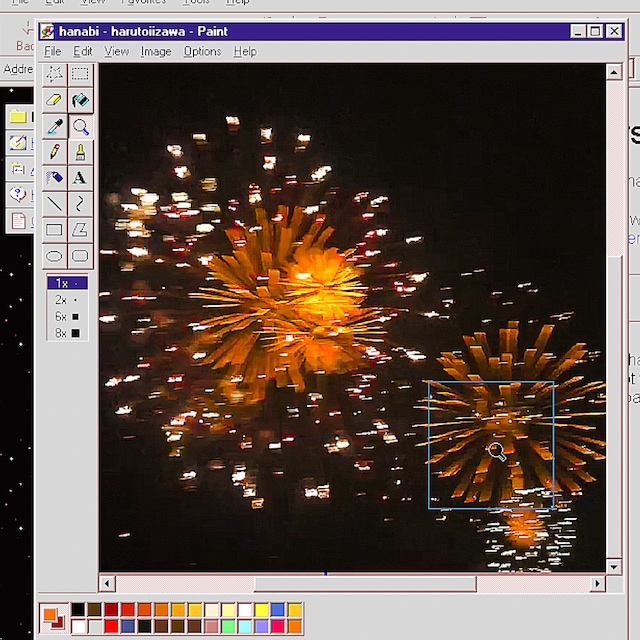This screenshot has width=640, height=640.
Task: Expand the Image menu
Action: [x=156, y=51]
